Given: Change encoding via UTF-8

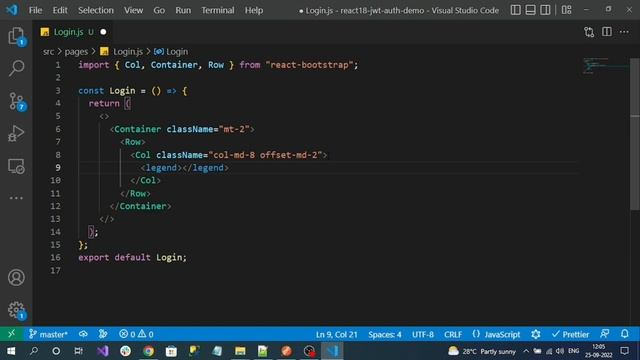Looking at the screenshot, I should (x=423, y=334).
